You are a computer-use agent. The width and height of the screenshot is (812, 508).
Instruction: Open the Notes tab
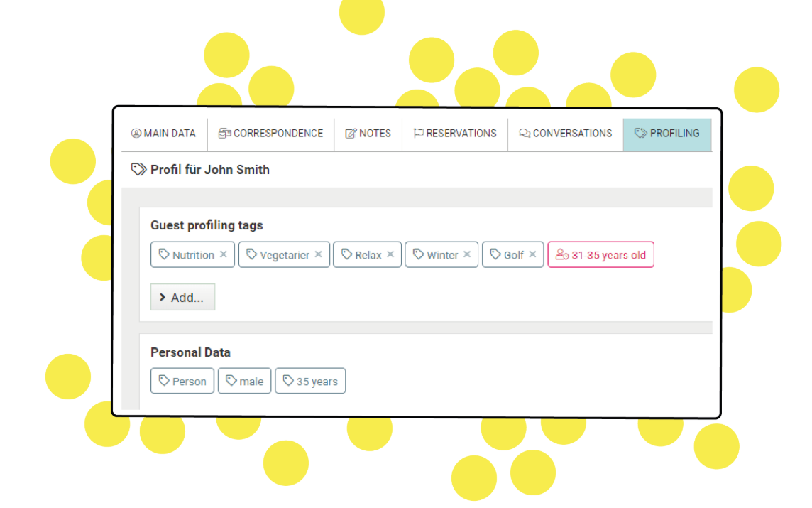pos(368,133)
